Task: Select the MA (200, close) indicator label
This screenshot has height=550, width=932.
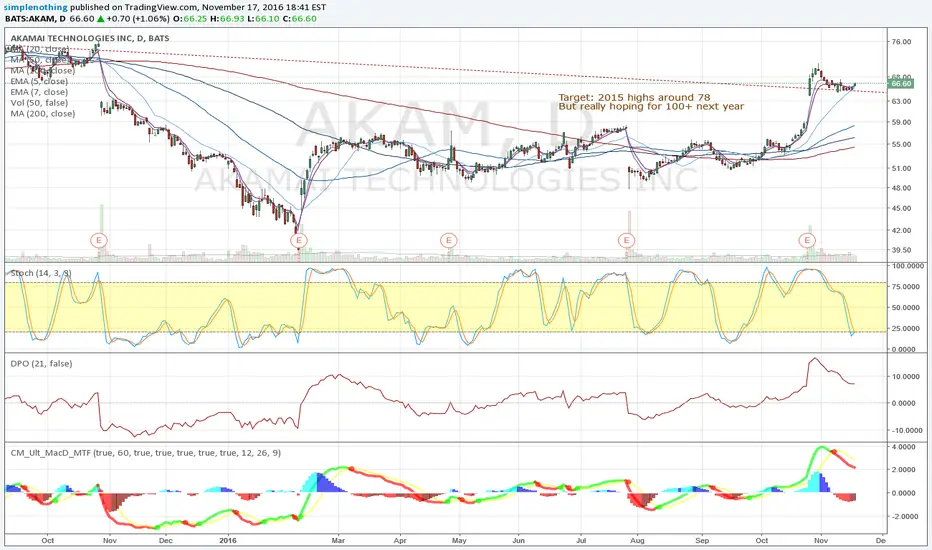Action: click(43, 114)
